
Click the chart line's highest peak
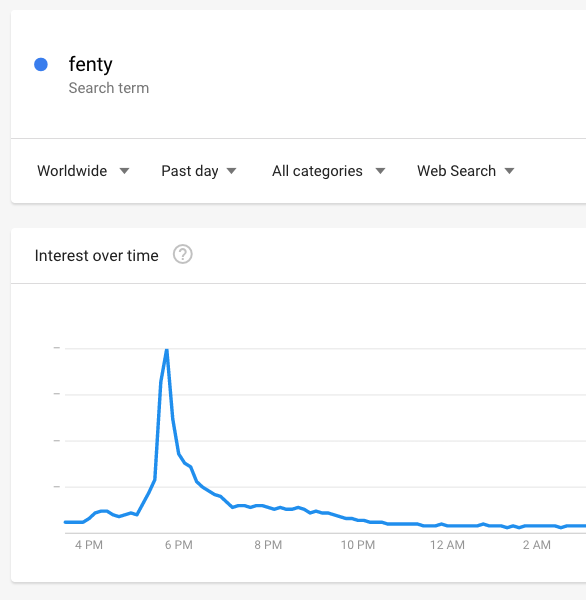(166, 350)
